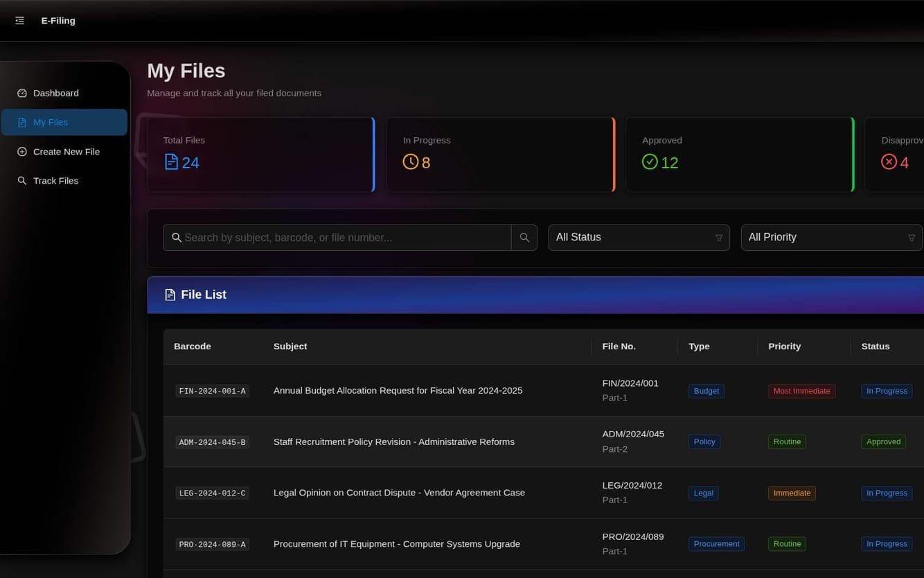
Task: Click the Most Immediate priority tag
Action: pos(801,391)
